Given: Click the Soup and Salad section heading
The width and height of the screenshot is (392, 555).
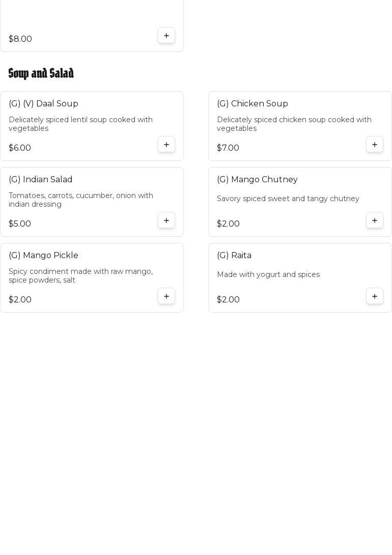Looking at the screenshot, I should (x=41, y=74).
